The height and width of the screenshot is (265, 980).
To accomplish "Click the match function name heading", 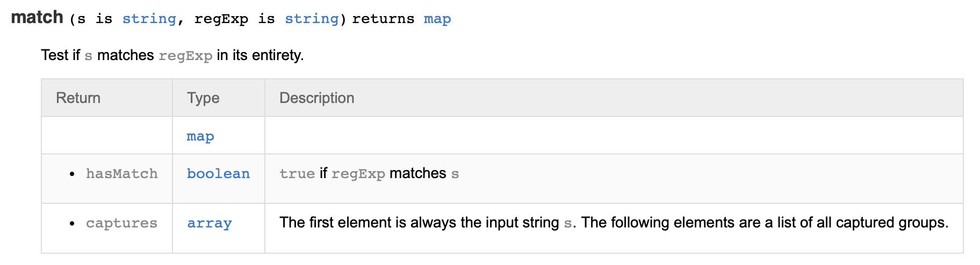I will [x=37, y=18].
